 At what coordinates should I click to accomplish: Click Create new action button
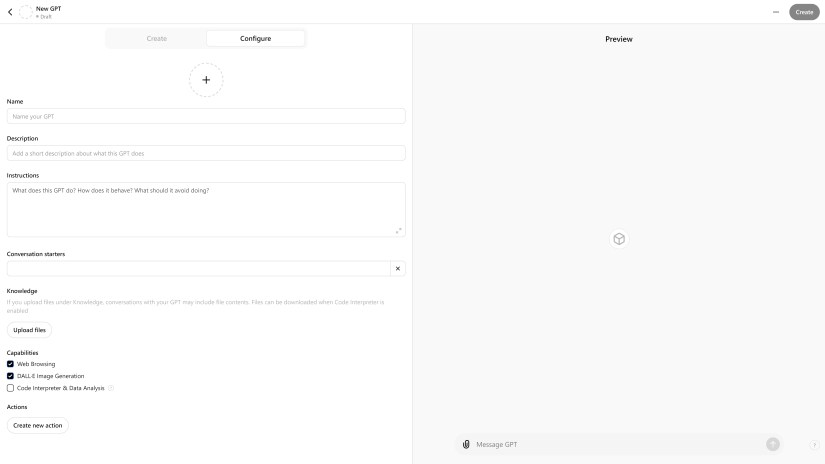37,425
